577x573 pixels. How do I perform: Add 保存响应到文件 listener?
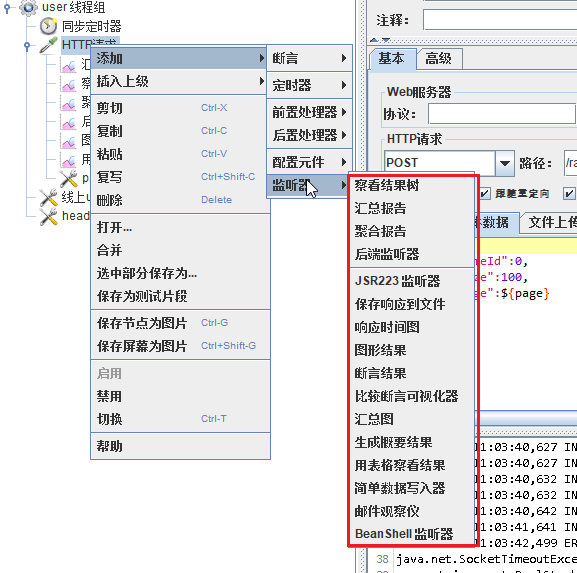click(x=412, y=304)
